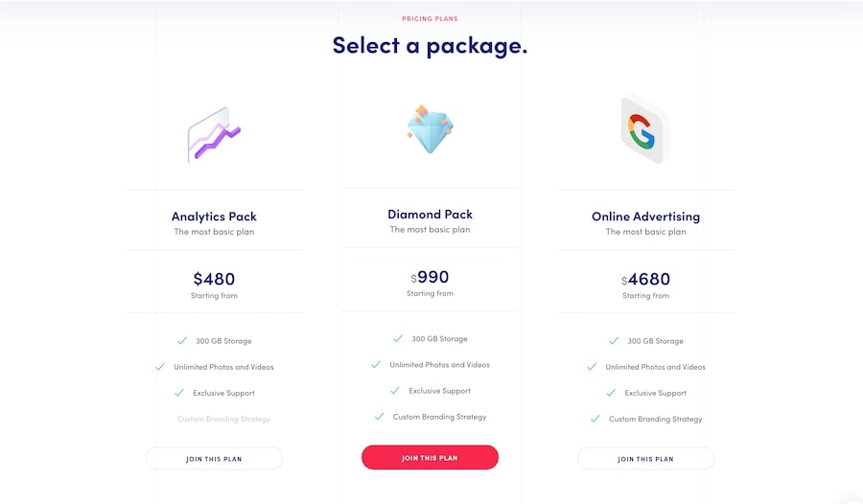863x504 pixels.
Task: Click the checkmark beside Analytics 300 GB Storage
Action: (x=182, y=340)
